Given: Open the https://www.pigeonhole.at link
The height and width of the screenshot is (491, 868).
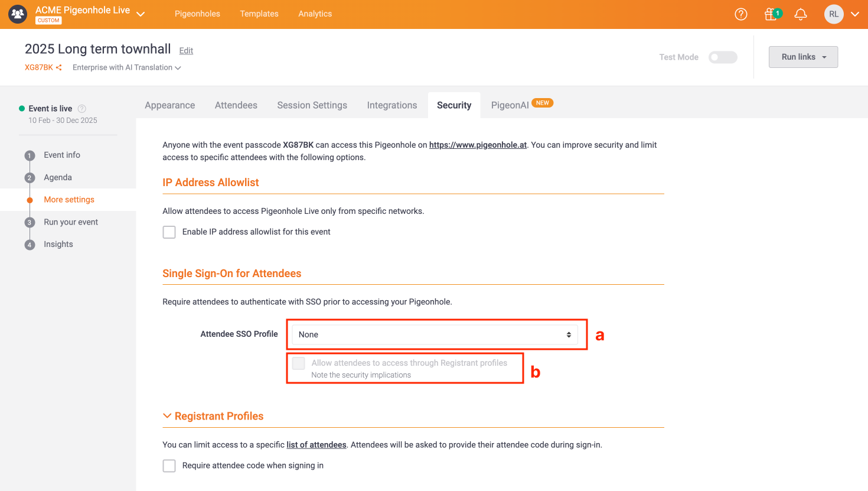Looking at the screenshot, I should (478, 145).
